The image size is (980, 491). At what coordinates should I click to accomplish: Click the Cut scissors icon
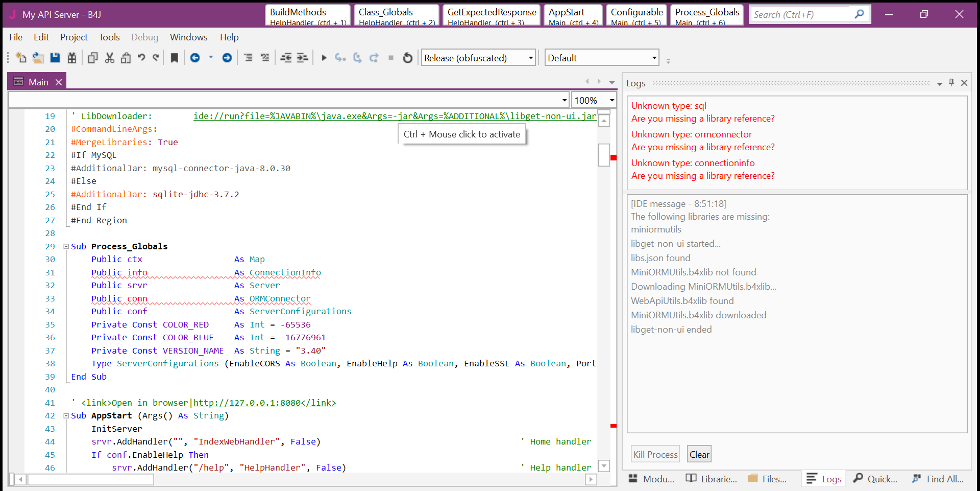pyautogui.click(x=109, y=58)
